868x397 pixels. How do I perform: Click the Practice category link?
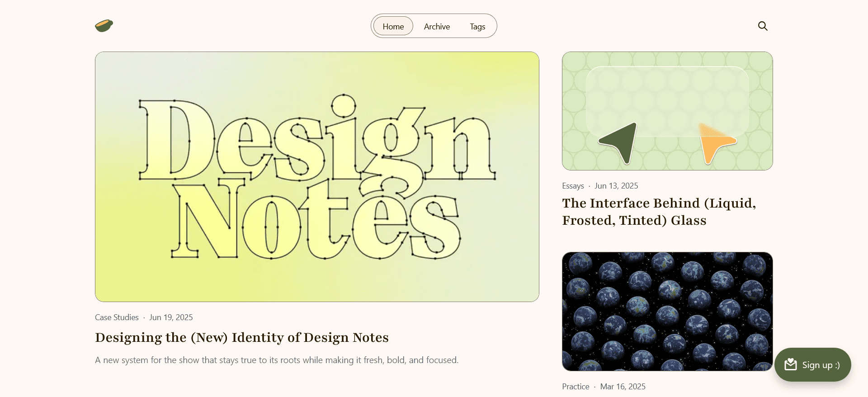576,387
